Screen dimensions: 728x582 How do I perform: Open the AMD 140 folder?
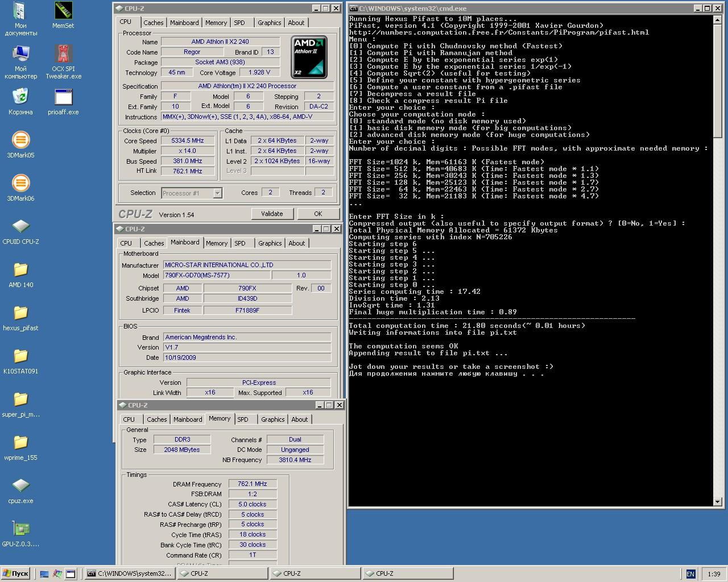pos(20,275)
